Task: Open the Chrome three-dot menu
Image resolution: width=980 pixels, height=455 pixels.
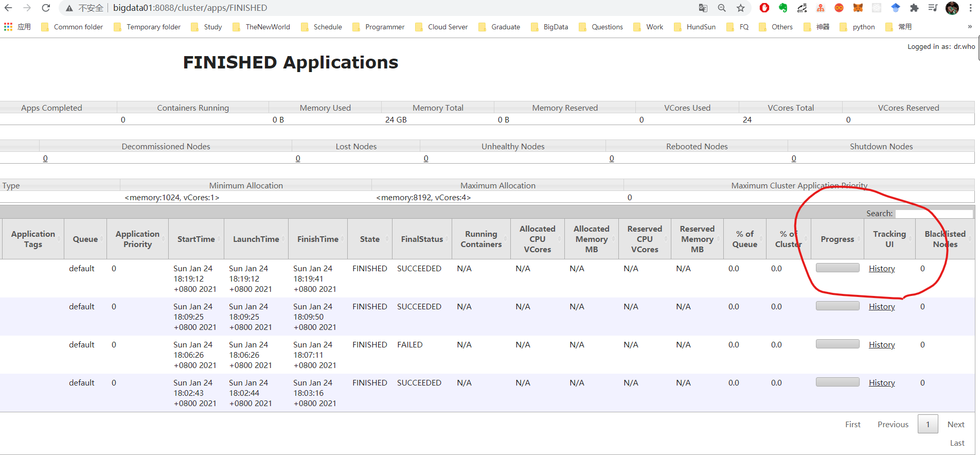Action: pyautogui.click(x=971, y=8)
